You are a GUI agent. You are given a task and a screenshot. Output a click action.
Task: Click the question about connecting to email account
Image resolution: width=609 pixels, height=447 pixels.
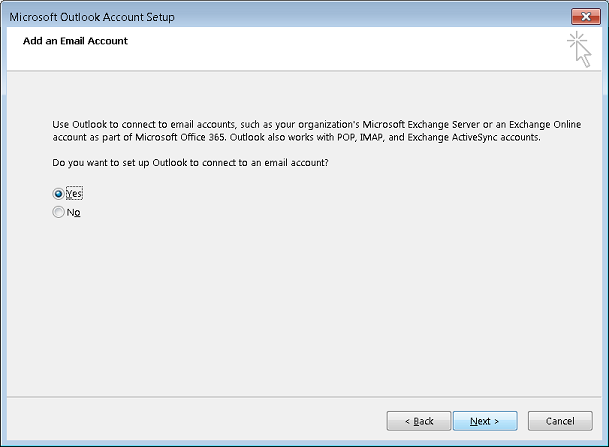[x=190, y=162]
